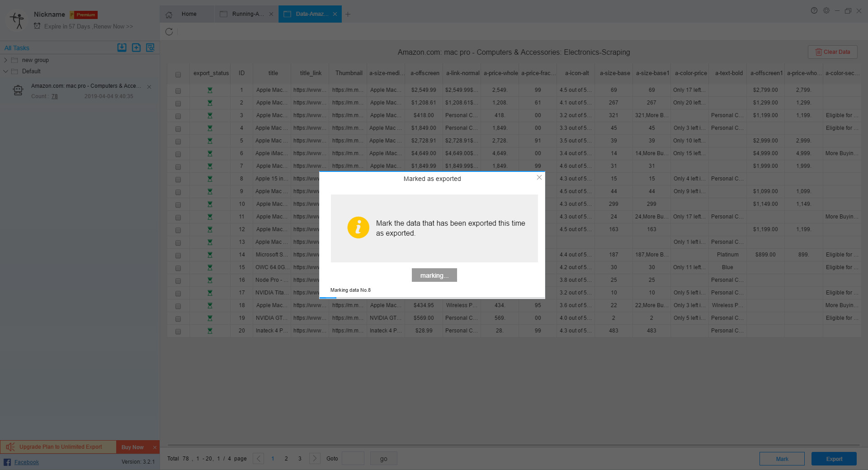Check the checkbox for row ID 17
The height and width of the screenshot is (470, 868).
(x=178, y=294)
